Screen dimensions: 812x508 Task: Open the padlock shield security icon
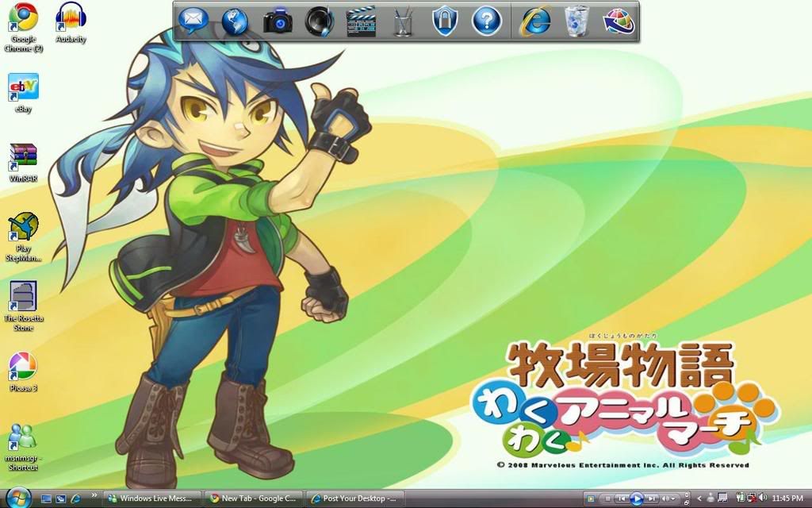(x=445, y=21)
